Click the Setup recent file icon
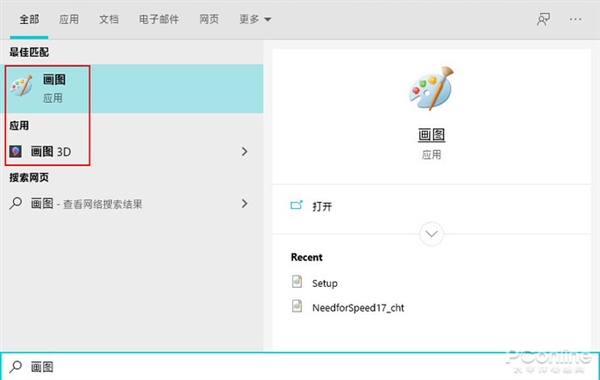This screenshot has height=380, width=600. 297,282
